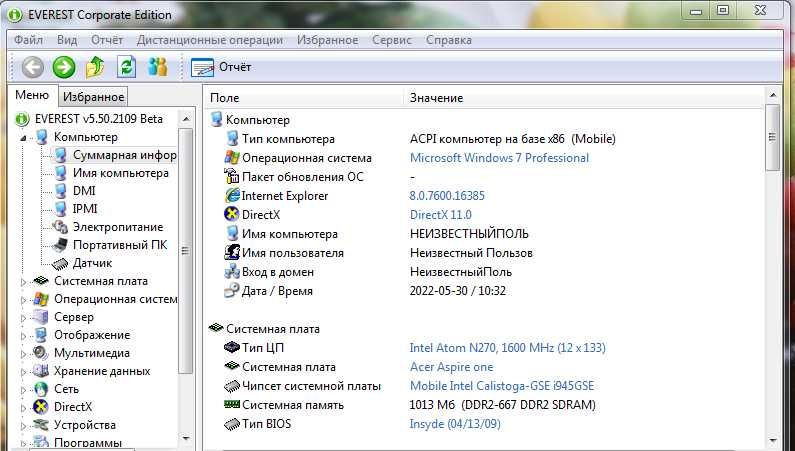Select the Программы tree item
The width and height of the screenshot is (795, 451).
click(88, 442)
